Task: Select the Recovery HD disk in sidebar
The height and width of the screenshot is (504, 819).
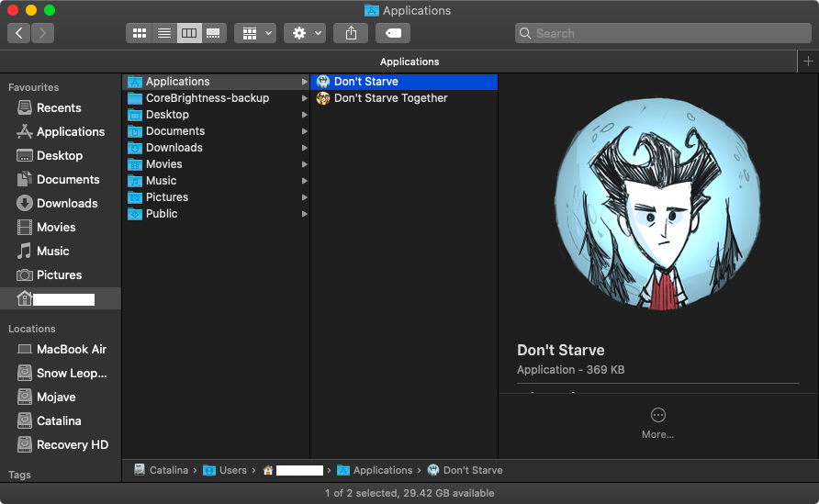Action: pos(61,445)
